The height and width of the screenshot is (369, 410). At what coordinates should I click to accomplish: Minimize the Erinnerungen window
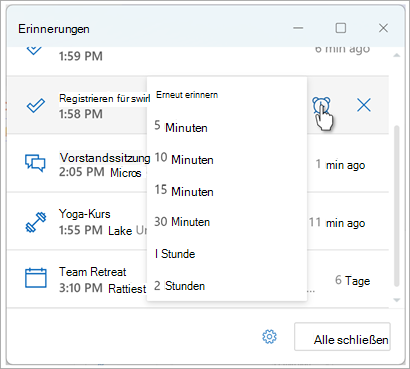point(298,28)
